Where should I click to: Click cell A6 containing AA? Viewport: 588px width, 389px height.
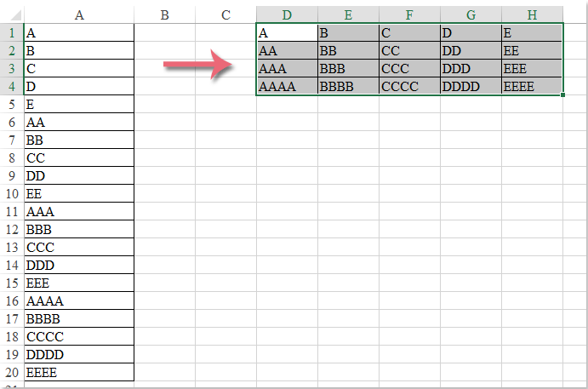79,123
